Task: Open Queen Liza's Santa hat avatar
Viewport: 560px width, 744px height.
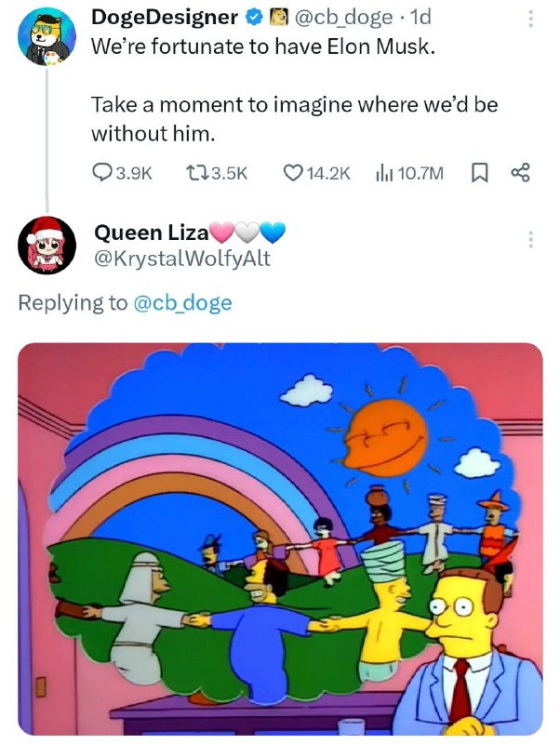Action: pos(47,245)
